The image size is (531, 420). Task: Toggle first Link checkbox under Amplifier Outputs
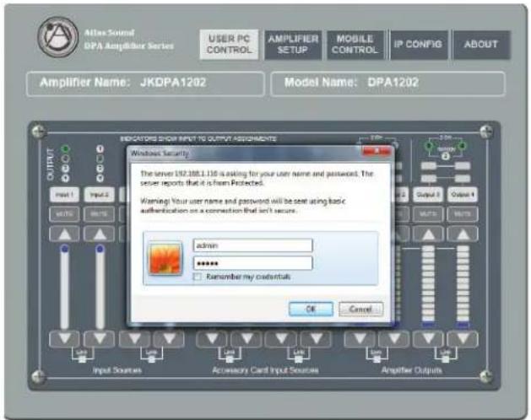coord(377,360)
